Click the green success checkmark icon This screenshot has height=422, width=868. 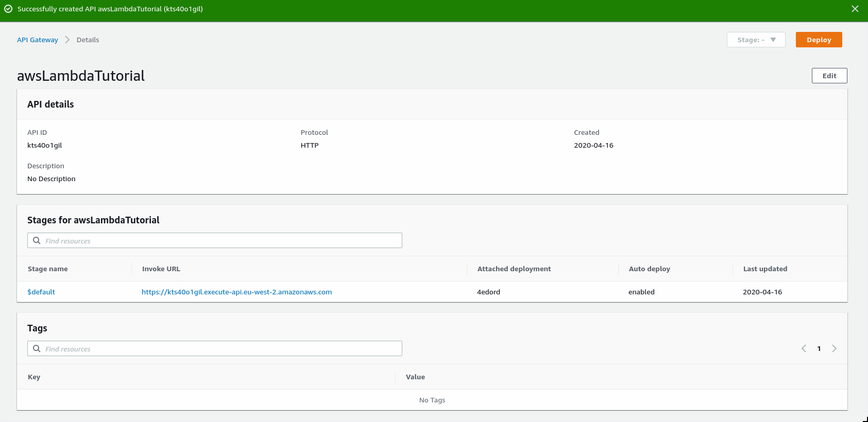click(x=8, y=9)
